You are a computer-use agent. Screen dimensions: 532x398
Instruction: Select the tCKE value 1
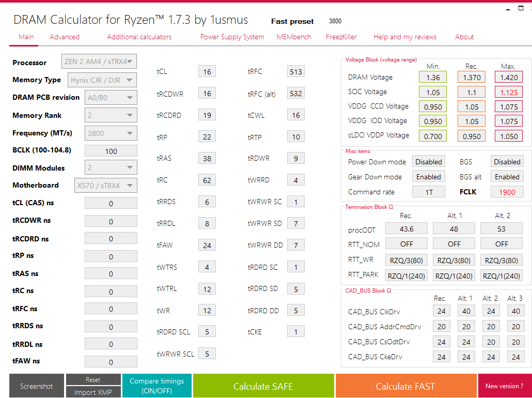tap(296, 331)
